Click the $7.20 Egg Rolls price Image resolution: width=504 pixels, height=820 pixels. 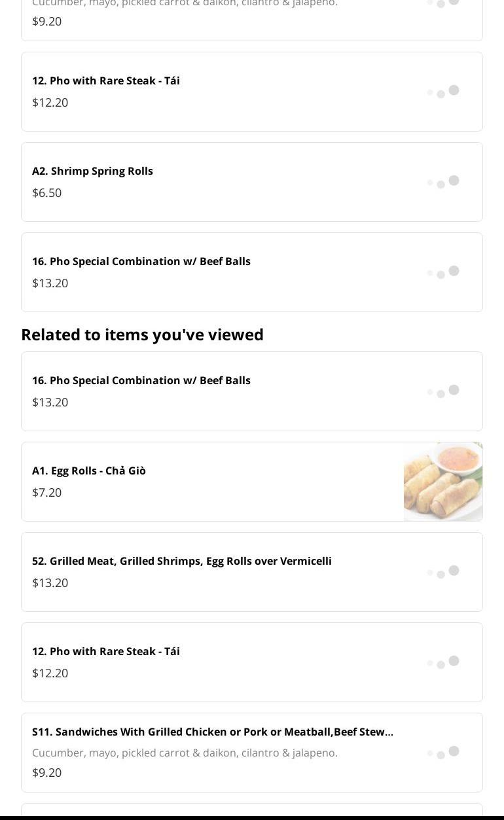(46, 492)
